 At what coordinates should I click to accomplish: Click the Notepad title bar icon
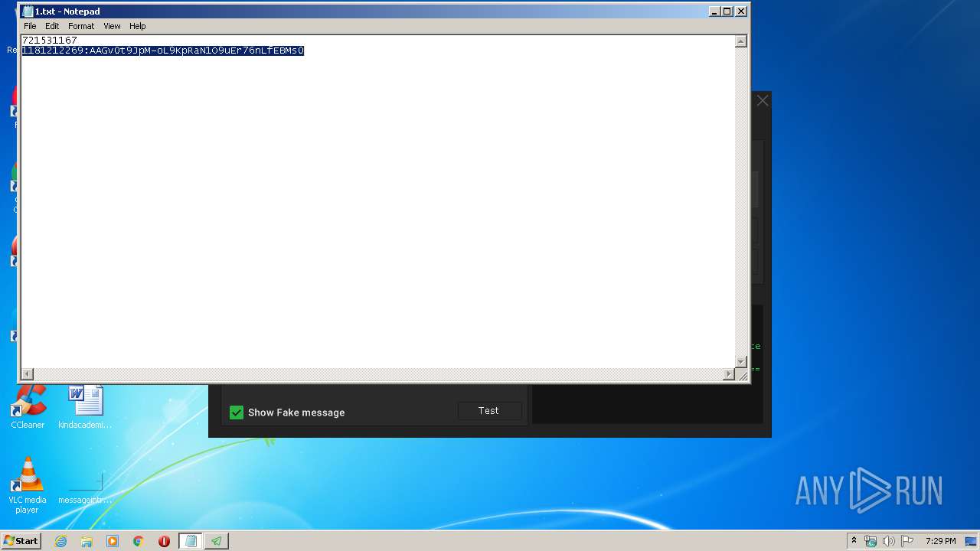[28, 11]
